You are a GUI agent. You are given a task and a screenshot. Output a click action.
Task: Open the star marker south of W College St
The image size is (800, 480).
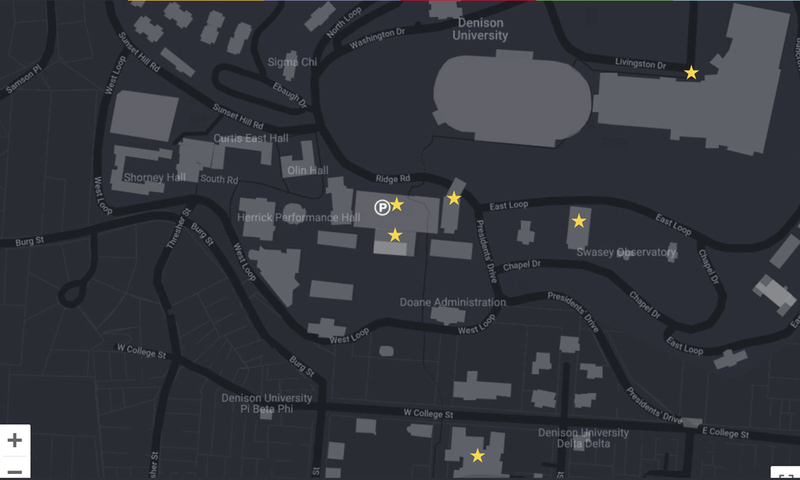[477, 456]
